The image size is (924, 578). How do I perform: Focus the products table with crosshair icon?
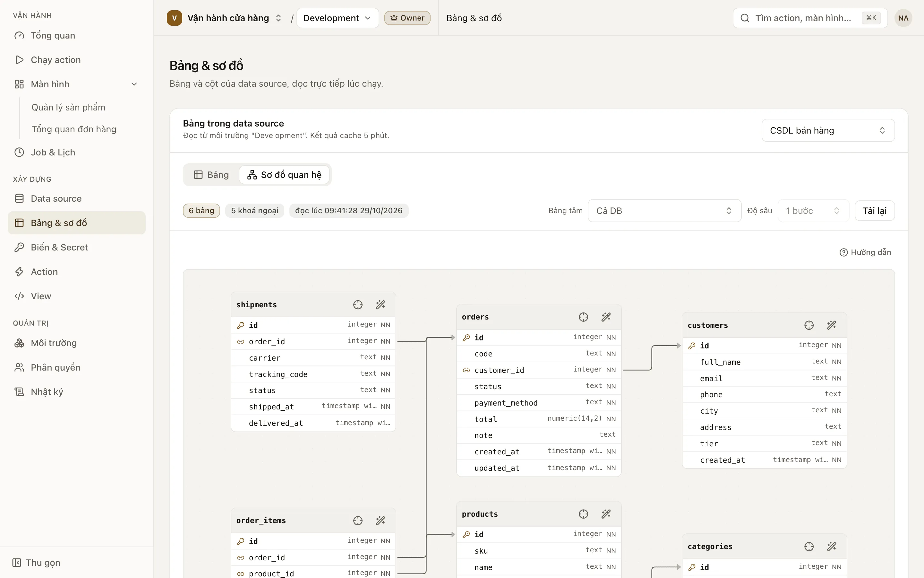click(583, 514)
